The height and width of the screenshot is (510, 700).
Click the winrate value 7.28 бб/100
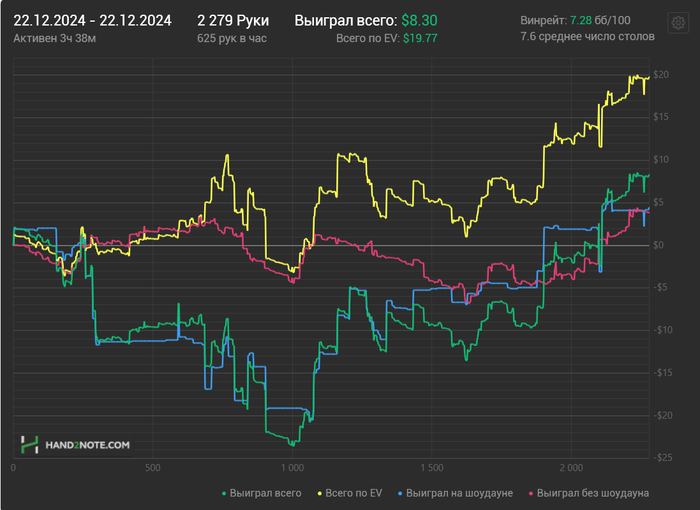(x=600, y=21)
